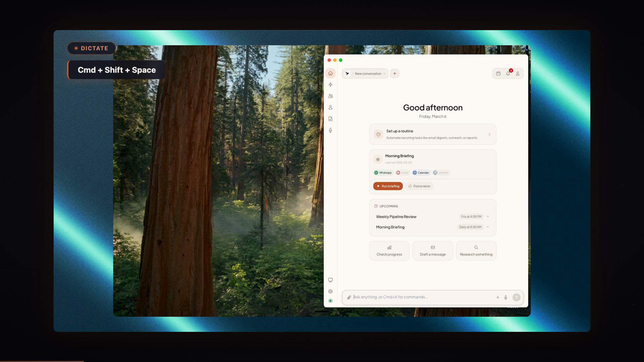Screen dimensions: 644x362
Task: Select the Draft a message shortcut
Action: coord(433,251)
